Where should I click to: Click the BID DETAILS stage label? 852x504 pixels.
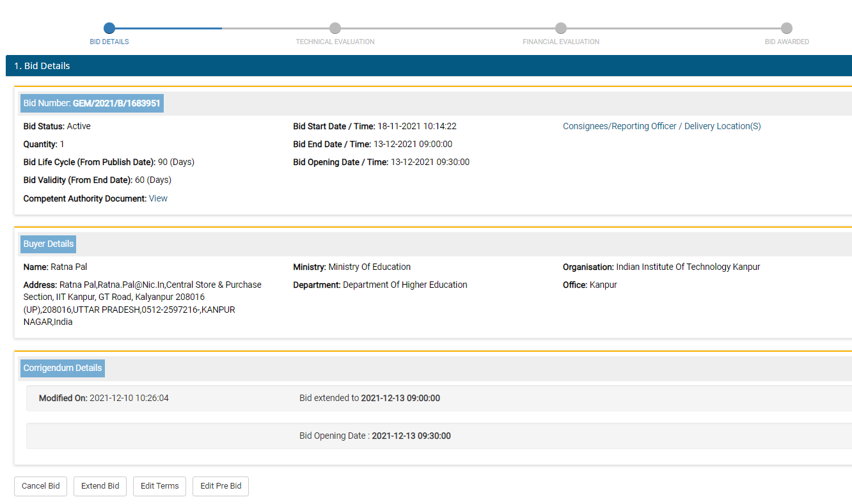click(109, 42)
